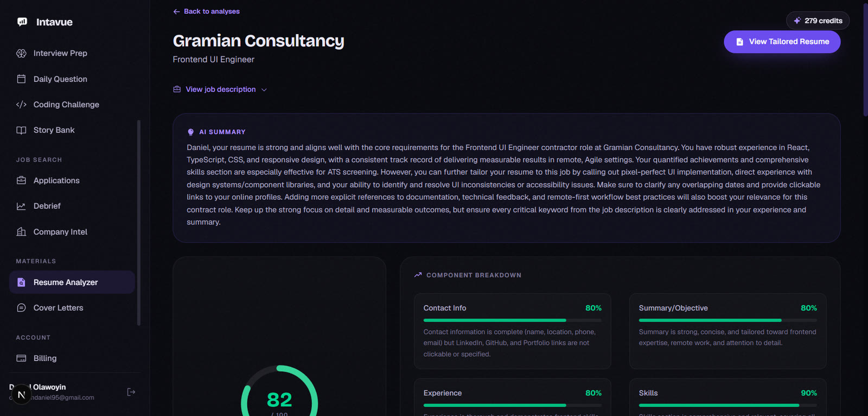Click the AI Summary lightbulb icon
Viewport: 868px width, 416px height.
pyautogui.click(x=190, y=132)
